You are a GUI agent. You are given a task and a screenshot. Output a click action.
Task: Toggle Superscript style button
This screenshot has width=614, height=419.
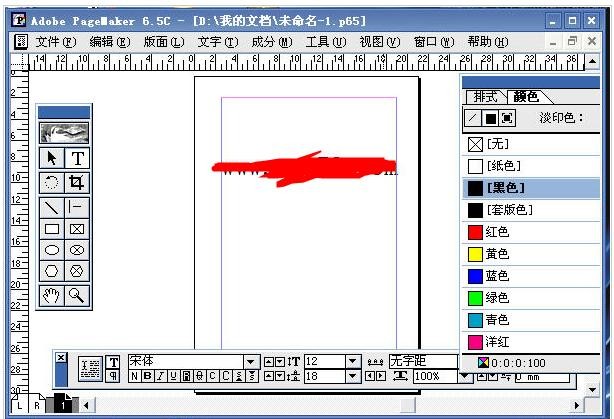pyautogui.click(x=239, y=376)
